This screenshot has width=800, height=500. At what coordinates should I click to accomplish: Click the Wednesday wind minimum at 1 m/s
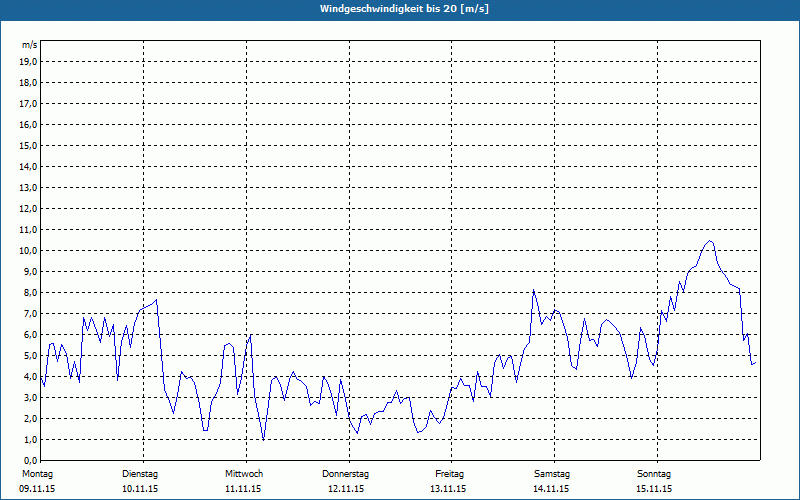[263, 439]
